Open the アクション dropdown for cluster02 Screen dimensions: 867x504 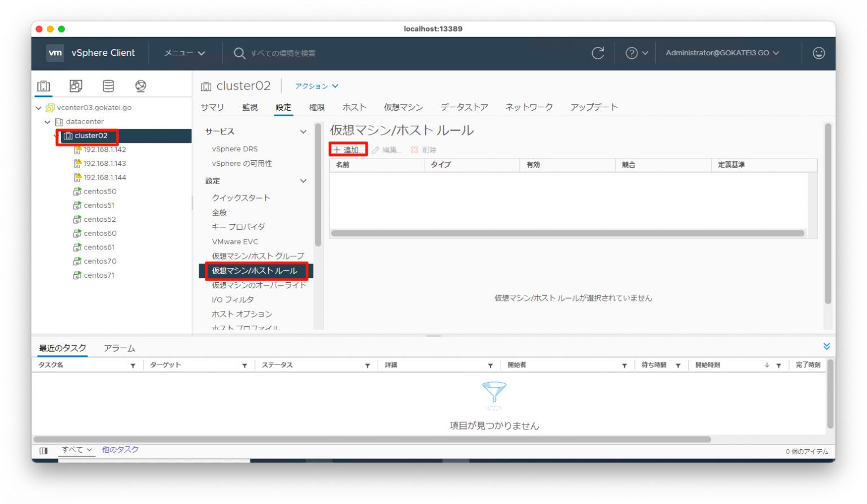click(316, 86)
